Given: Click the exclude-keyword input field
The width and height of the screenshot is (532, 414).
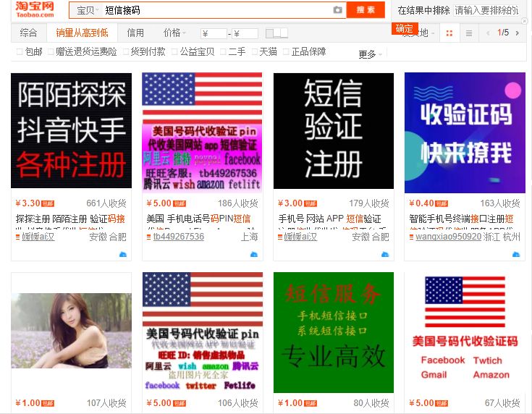Looking at the screenshot, I should [486, 10].
